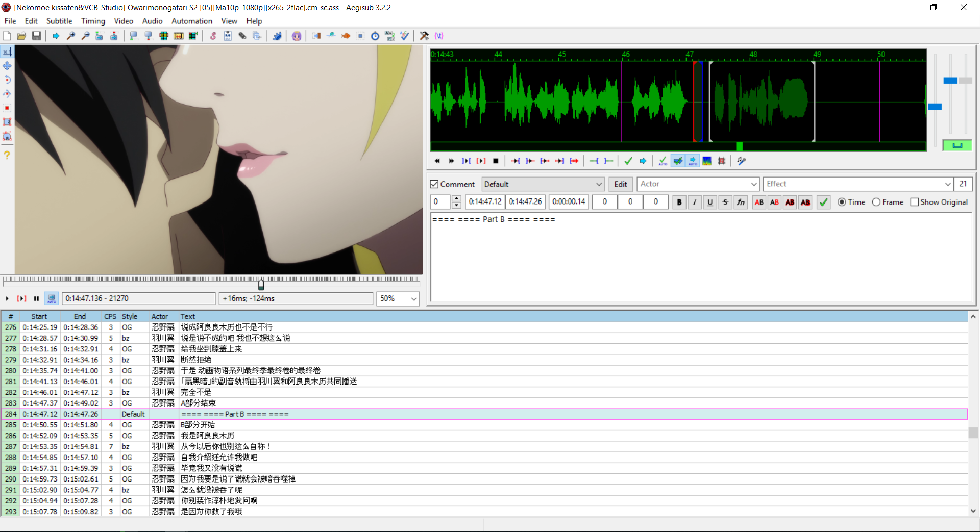Open the Subtitle menu
The height and width of the screenshot is (532, 980).
coord(59,21)
